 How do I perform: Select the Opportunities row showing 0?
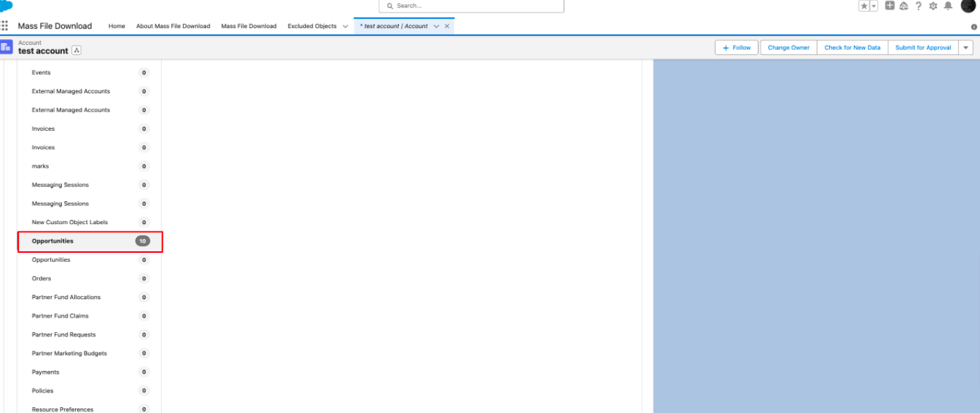(90, 259)
